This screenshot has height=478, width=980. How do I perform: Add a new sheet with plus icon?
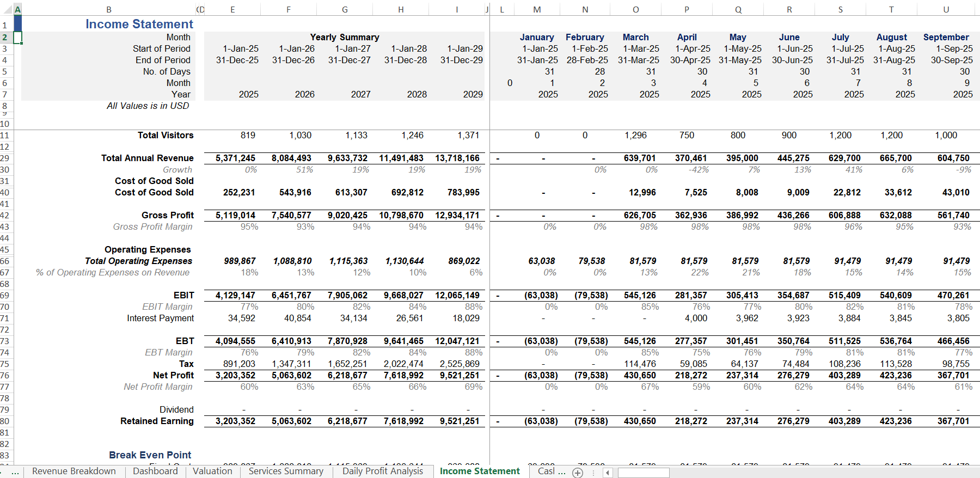578,473
